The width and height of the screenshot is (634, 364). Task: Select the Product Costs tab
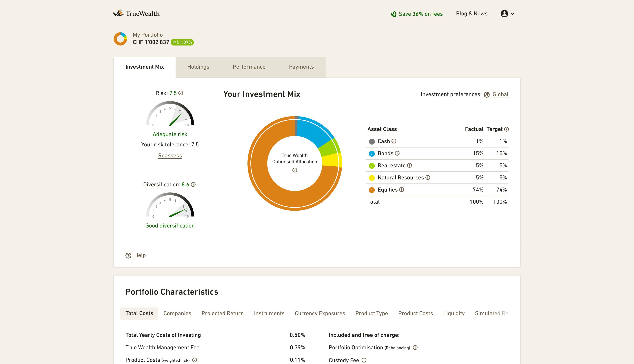[415, 314]
